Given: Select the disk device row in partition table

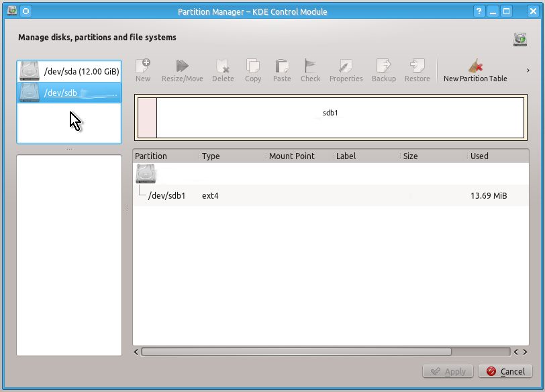Looking at the screenshot, I should coord(331,174).
